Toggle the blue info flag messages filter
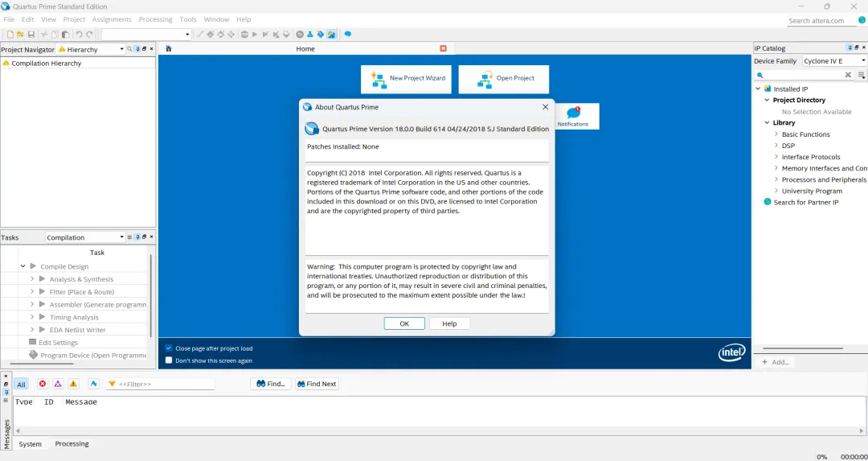Image resolution: width=868 pixels, height=461 pixels. [93, 384]
